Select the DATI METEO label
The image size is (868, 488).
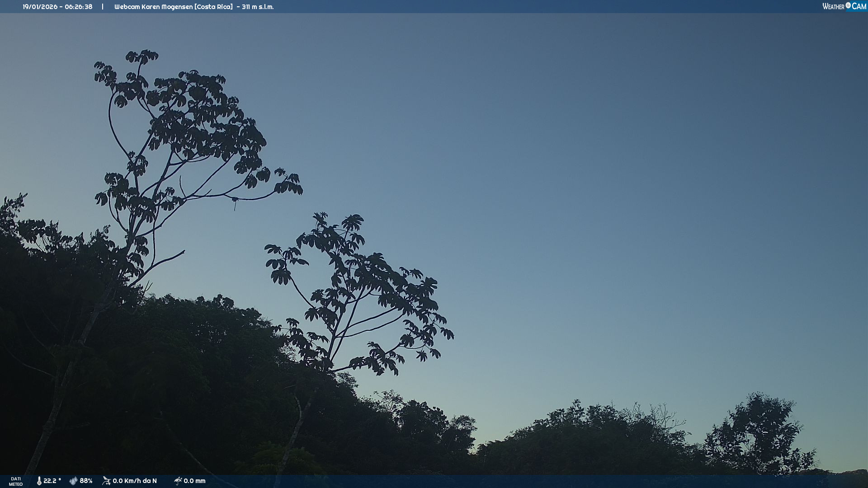16,481
